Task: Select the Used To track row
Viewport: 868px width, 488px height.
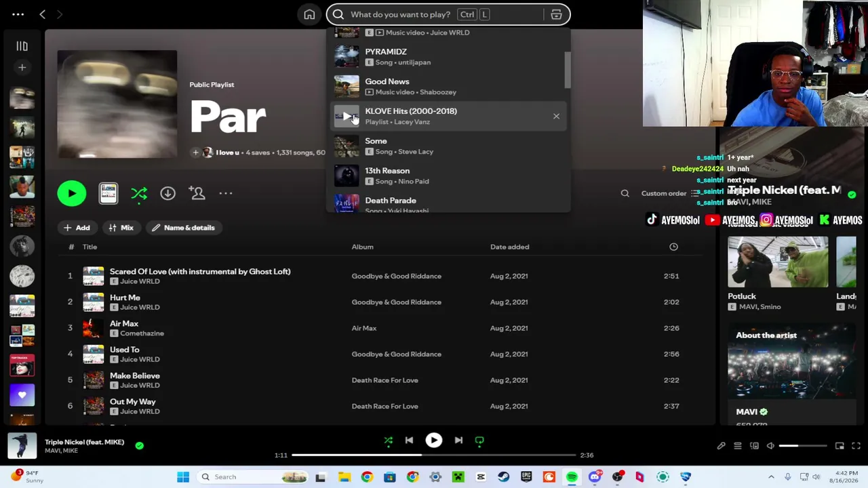Action: (x=380, y=354)
